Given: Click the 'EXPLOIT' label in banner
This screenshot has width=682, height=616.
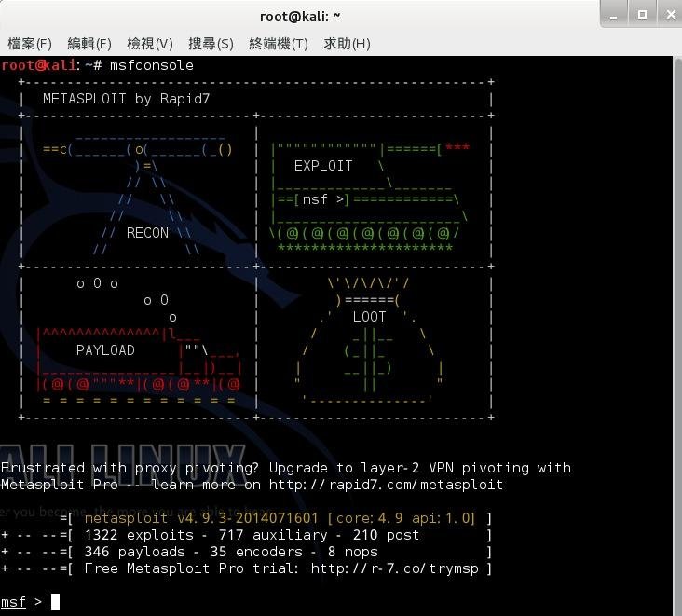Looking at the screenshot, I should pos(323,166).
